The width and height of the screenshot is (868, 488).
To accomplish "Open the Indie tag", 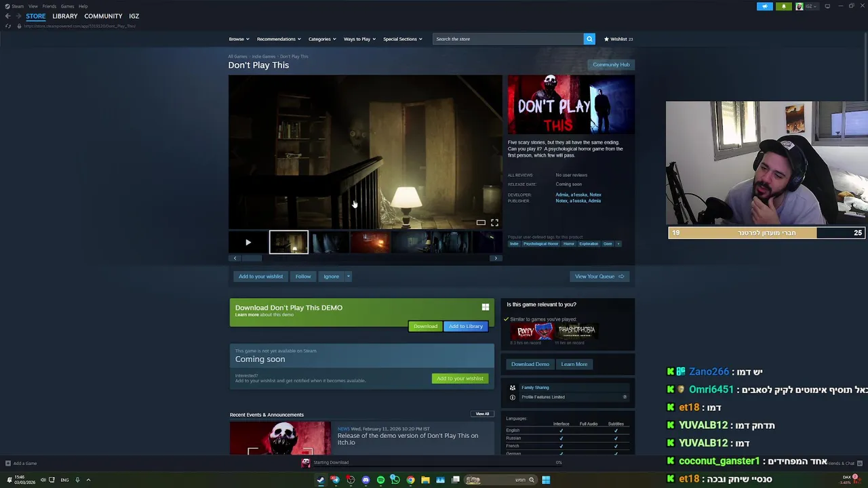I will [x=514, y=243].
